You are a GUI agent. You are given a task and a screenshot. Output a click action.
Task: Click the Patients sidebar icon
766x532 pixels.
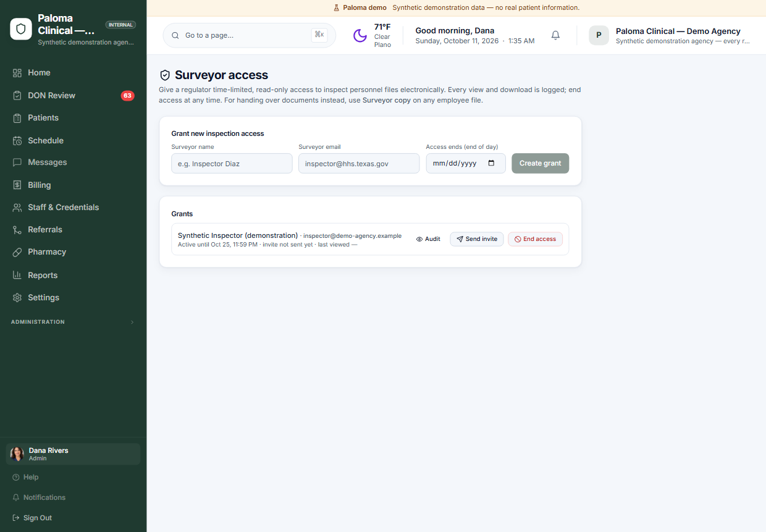pyautogui.click(x=17, y=118)
